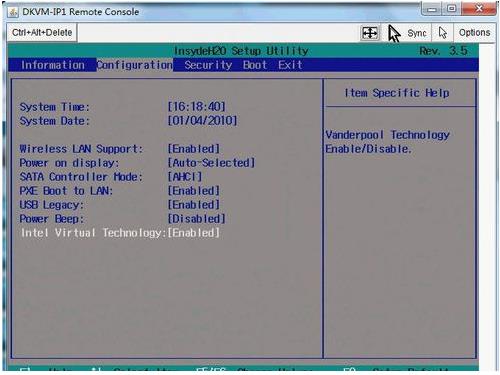The height and width of the screenshot is (375, 500).
Task: Click the Ctrl+Alt+Delete button
Action: (42, 33)
